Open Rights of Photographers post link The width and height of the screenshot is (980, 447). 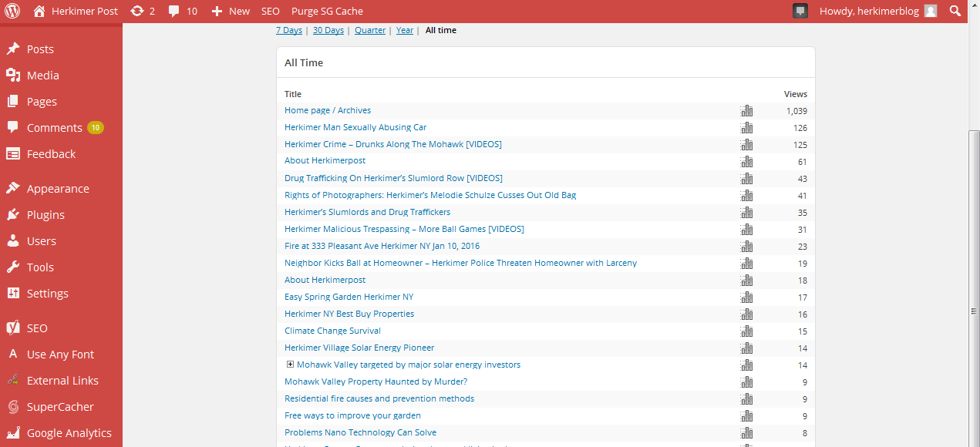(430, 195)
